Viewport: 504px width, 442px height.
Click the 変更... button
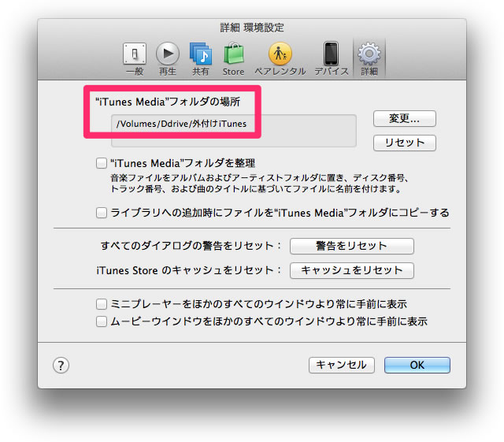point(404,119)
